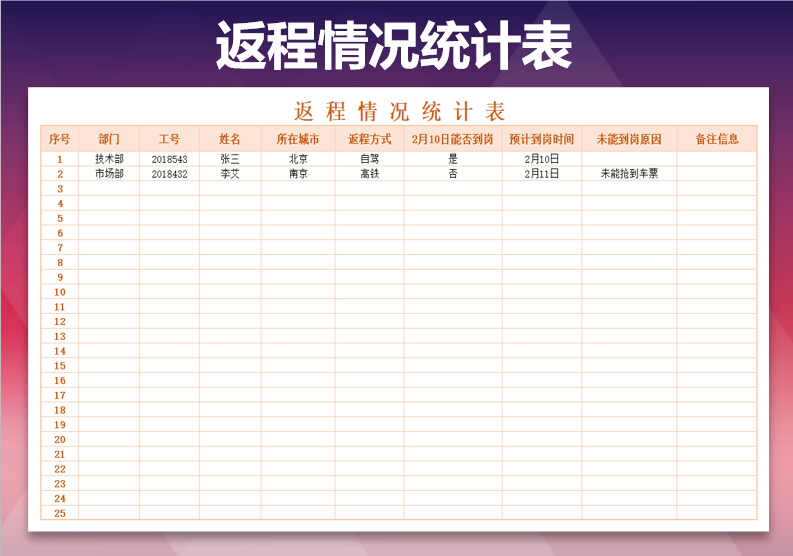
Task: Select the employee ID cell 2018432
Action: pos(169,174)
